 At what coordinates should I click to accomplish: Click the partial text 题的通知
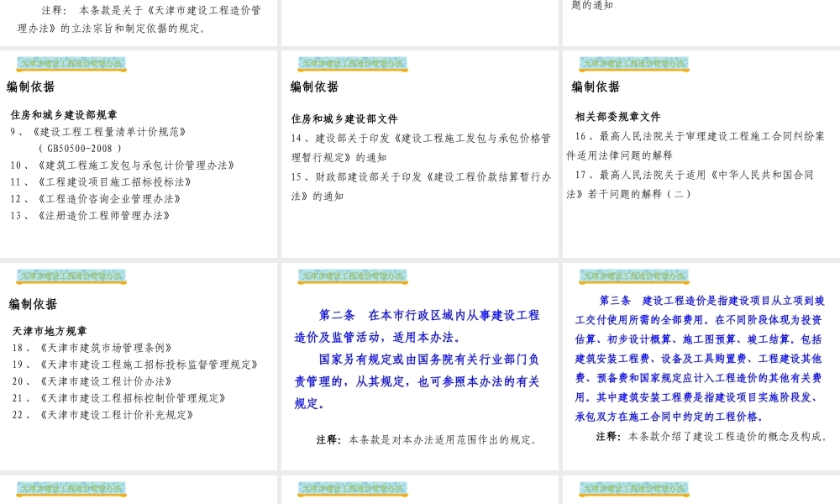pos(592,5)
